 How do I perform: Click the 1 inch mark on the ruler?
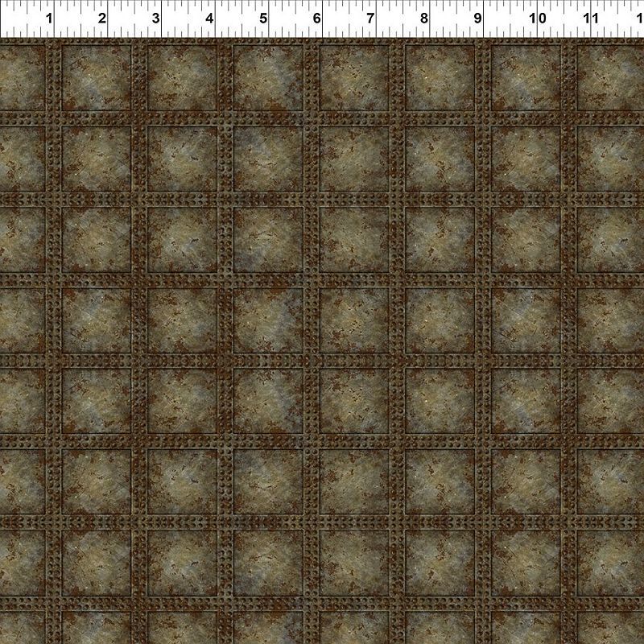click(50, 19)
